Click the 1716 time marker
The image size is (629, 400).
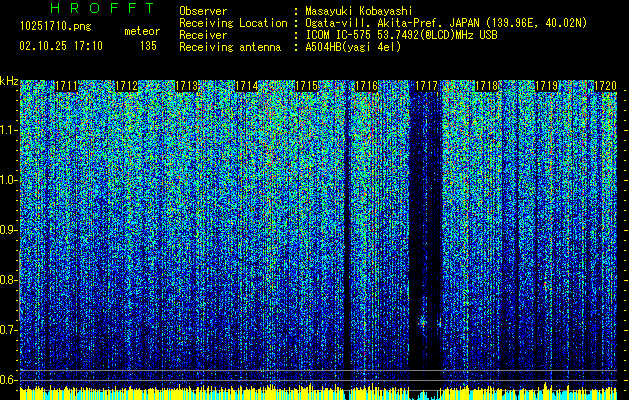(367, 86)
